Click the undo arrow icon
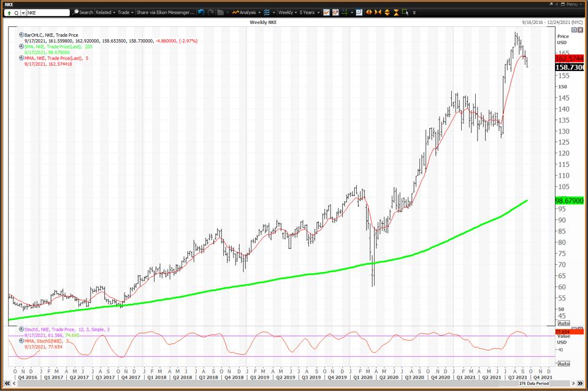Viewport: 588px width, 391px height. tap(202, 12)
